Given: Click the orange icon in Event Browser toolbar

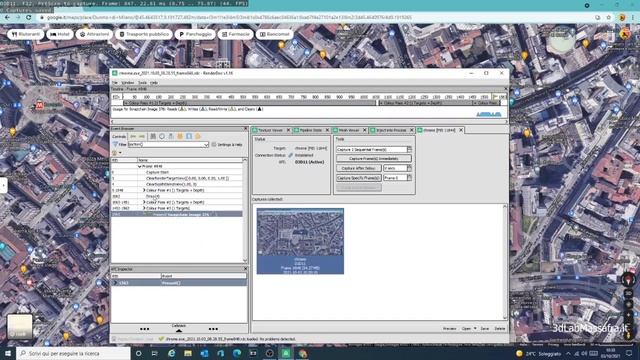Looking at the screenshot, I should [180, 136].
